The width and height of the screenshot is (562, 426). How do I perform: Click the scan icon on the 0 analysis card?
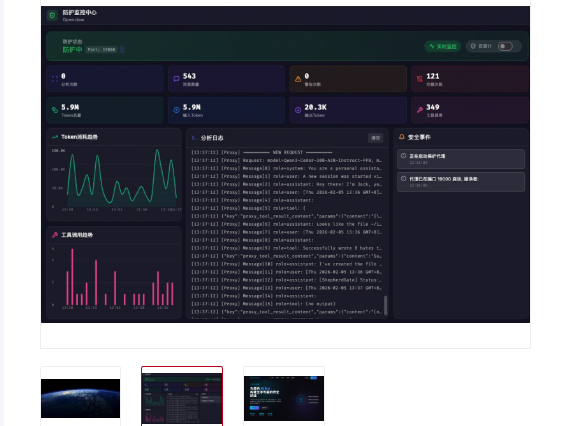click(55, 79)
